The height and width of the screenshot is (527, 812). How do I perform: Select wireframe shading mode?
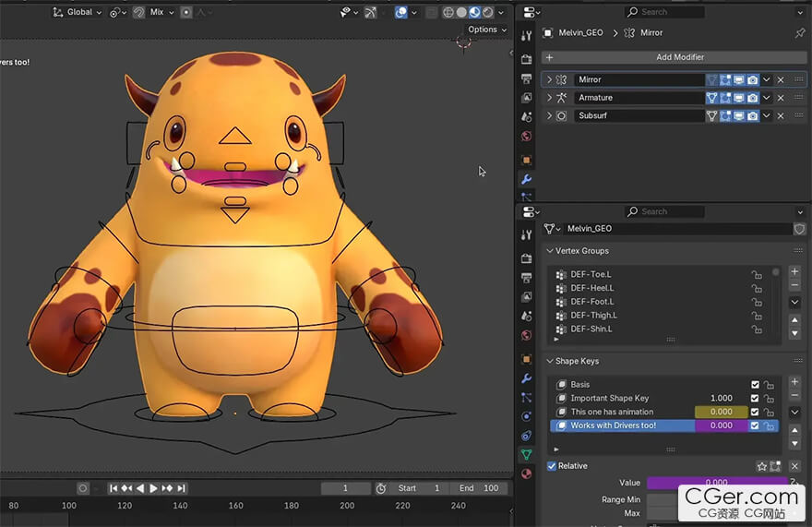click(x=448, y=12)
